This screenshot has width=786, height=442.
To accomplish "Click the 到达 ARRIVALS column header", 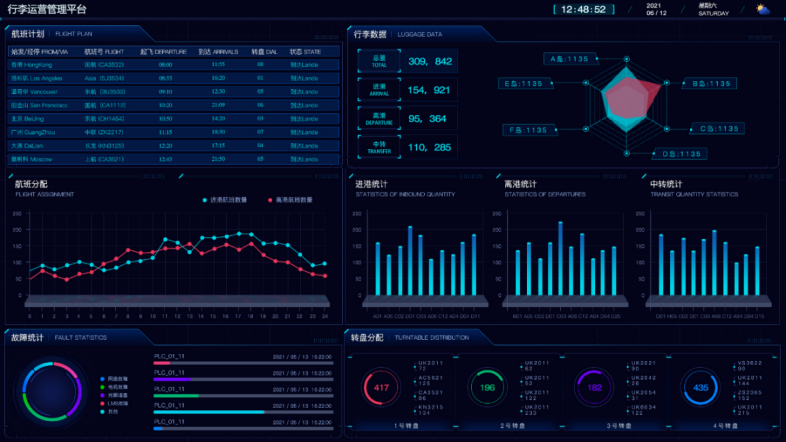I will (218, 52).
